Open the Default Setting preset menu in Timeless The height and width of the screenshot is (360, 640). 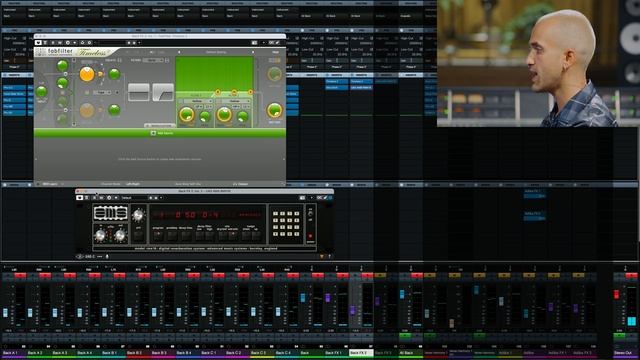pos(216,52)
